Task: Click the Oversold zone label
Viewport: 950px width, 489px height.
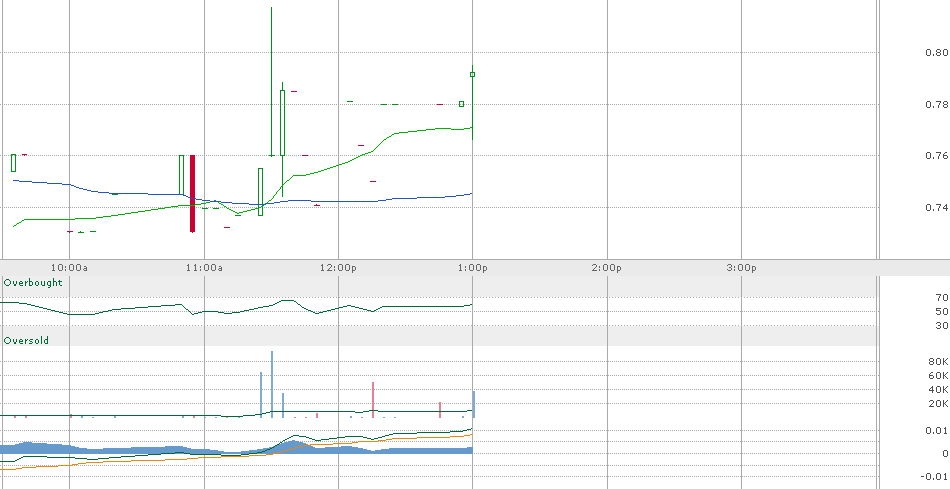Action: pos(26,341)
